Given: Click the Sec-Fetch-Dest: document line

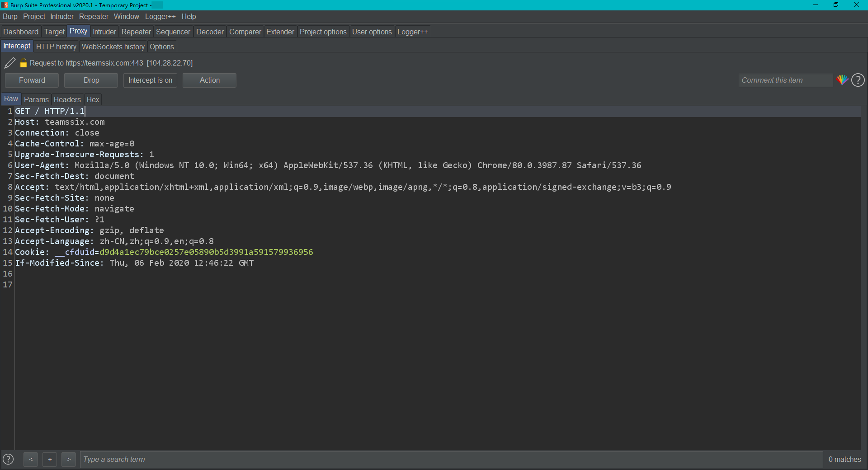Looking at the screenshot, I should (75, 176).
